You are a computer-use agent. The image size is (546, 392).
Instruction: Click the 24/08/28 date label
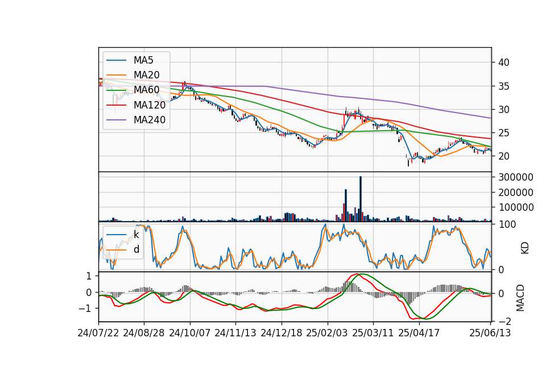coord(144,333)
